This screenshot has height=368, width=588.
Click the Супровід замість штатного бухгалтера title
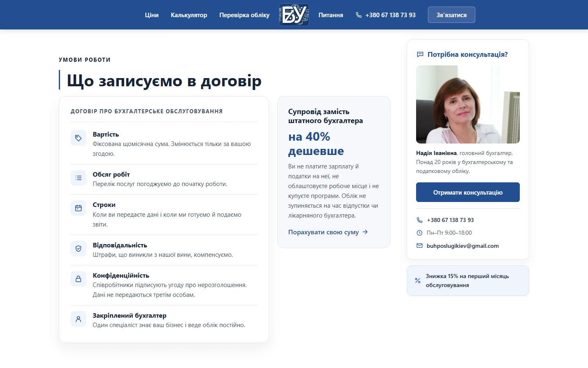pos(325,116)
